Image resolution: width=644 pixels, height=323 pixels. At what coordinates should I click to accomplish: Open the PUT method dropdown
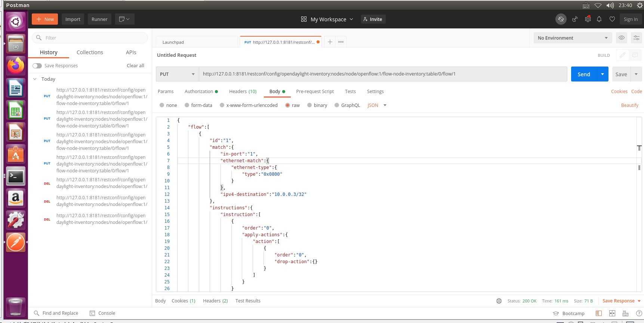[177, 74]
